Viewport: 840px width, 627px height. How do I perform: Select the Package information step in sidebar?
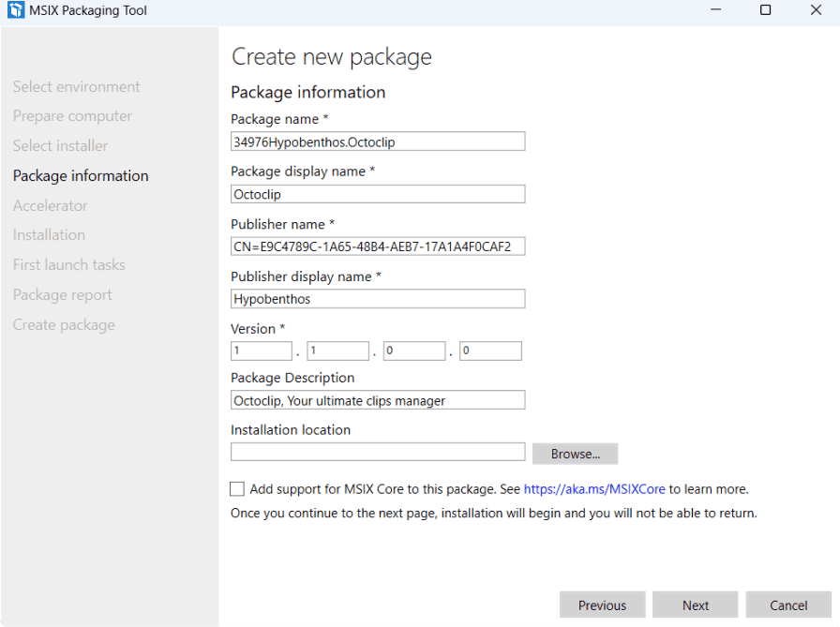click(x=81, y=175)
